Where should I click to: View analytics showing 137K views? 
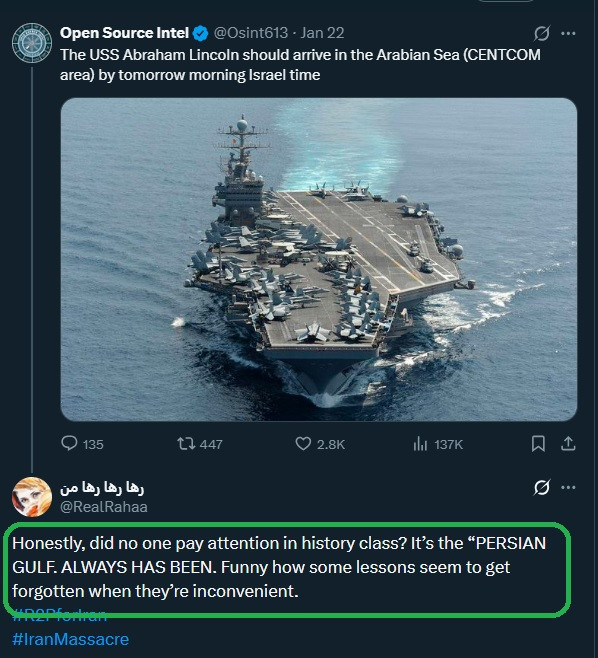pos(438,444)
